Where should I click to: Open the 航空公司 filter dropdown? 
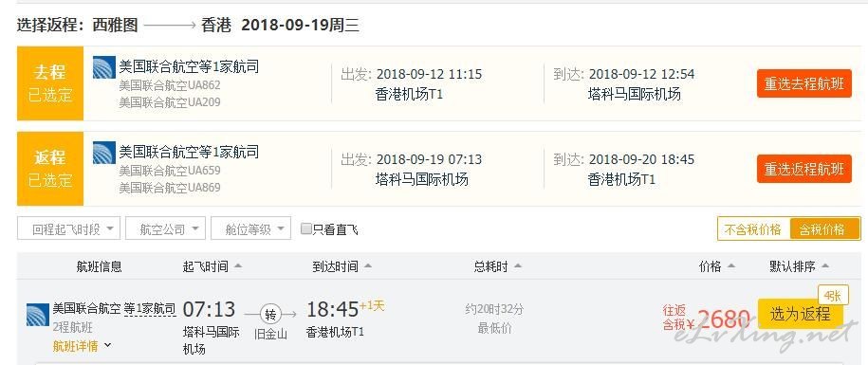click(x=165, y=228)
